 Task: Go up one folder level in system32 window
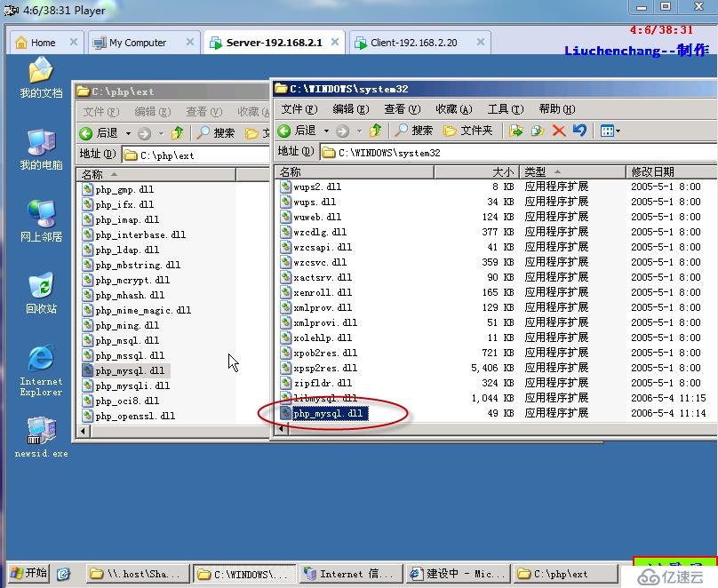tap(376, 131)
